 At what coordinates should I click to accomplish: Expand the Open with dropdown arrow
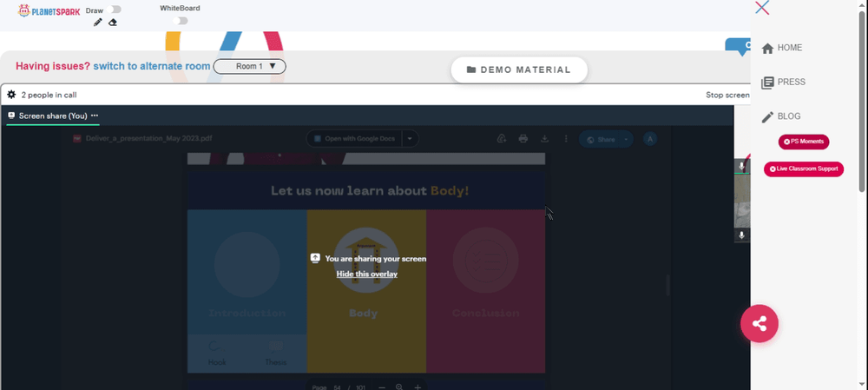click(x=411, y=138)
